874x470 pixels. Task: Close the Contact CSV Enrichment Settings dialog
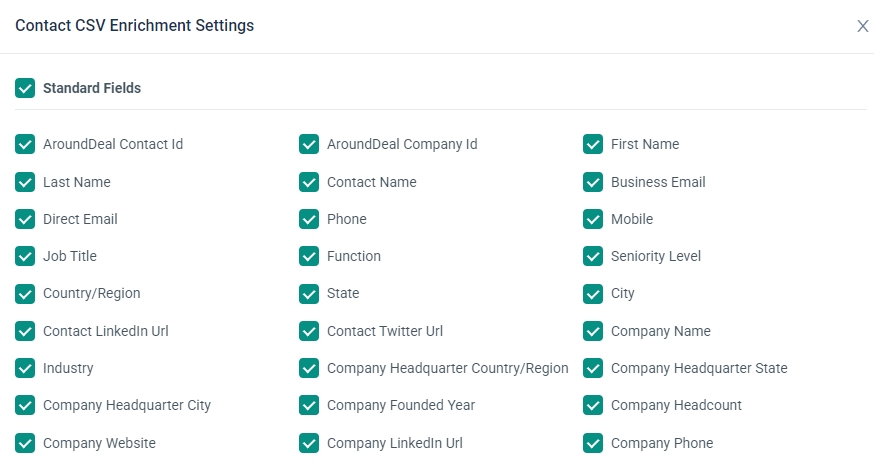point(862,26)
